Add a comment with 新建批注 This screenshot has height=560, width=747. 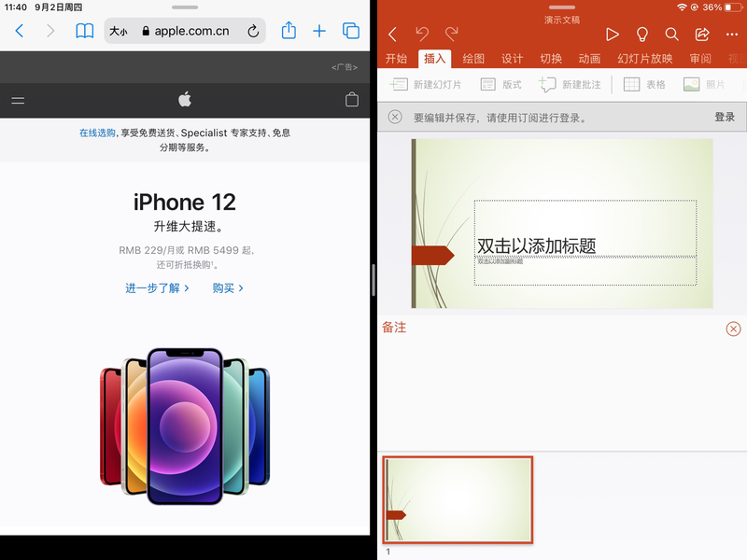coord(570,85)
